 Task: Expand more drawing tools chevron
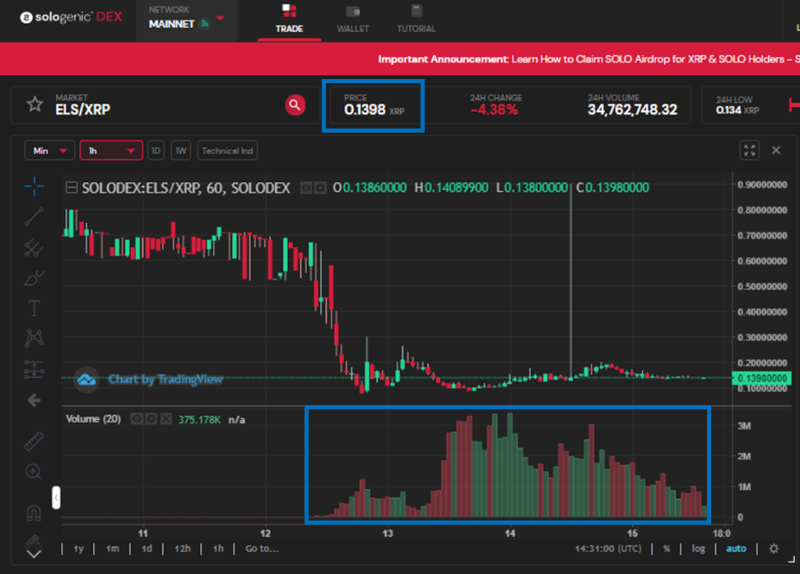click(x=34, y=554)
